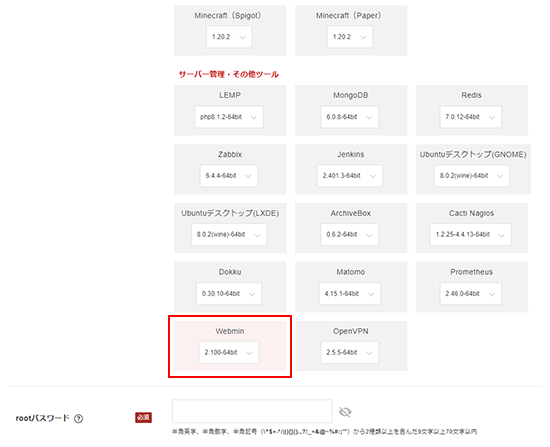The height and width of the screenshot is (447, 550).
Task: Select the Jenkins application tile
Action: tap(351, 169)
